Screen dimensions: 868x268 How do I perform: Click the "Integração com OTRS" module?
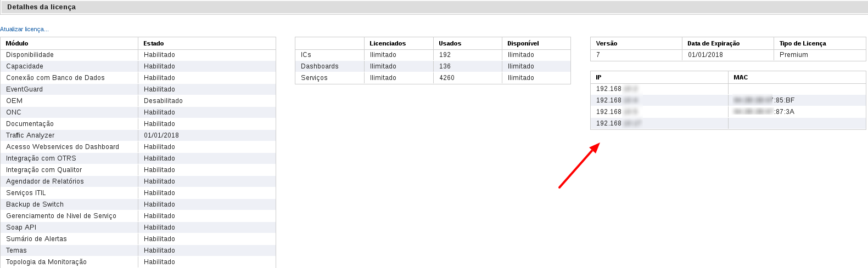pos(41,158)
